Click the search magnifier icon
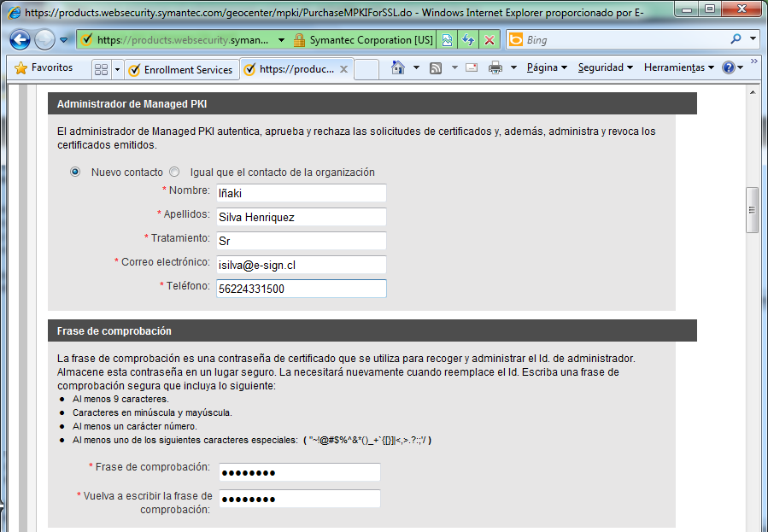 (736, 39)
